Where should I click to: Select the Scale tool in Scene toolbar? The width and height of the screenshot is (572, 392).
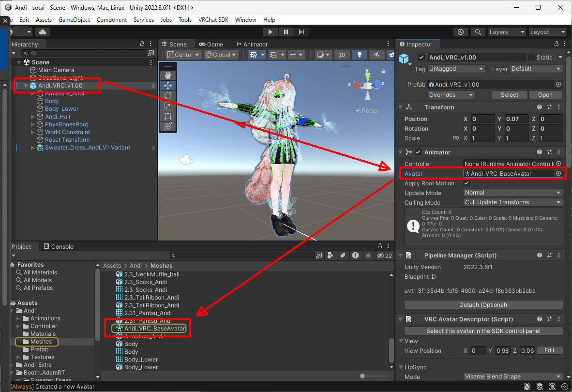(x=168, y=106)
